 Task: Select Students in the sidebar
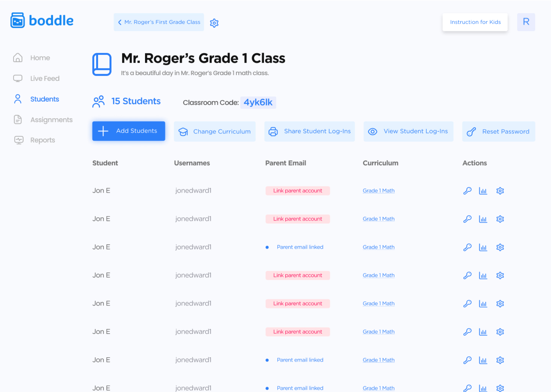pos(36,99)
